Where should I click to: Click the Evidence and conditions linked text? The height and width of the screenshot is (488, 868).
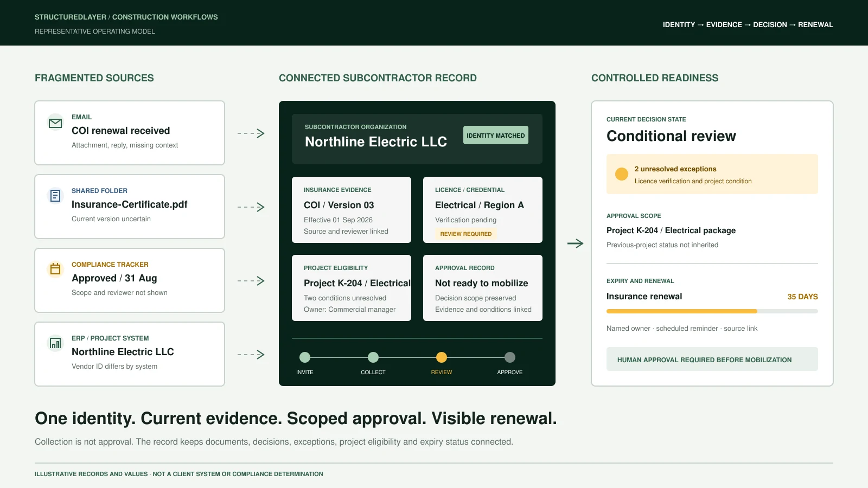483,310
